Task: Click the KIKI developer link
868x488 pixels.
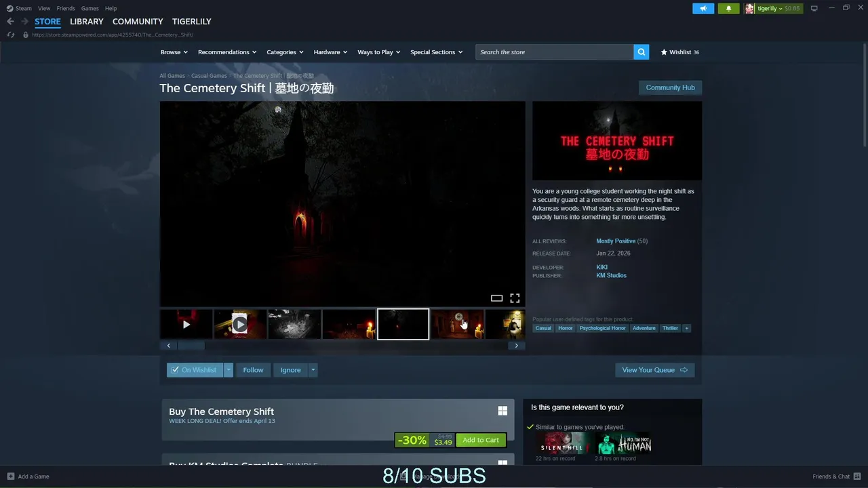Action: (601, 267)
